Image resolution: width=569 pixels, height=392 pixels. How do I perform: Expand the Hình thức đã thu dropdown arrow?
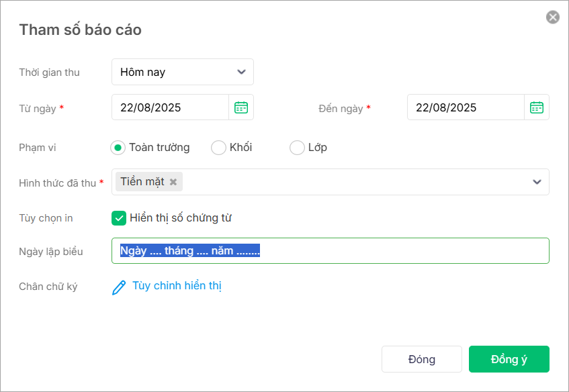[x=537, y=182]
